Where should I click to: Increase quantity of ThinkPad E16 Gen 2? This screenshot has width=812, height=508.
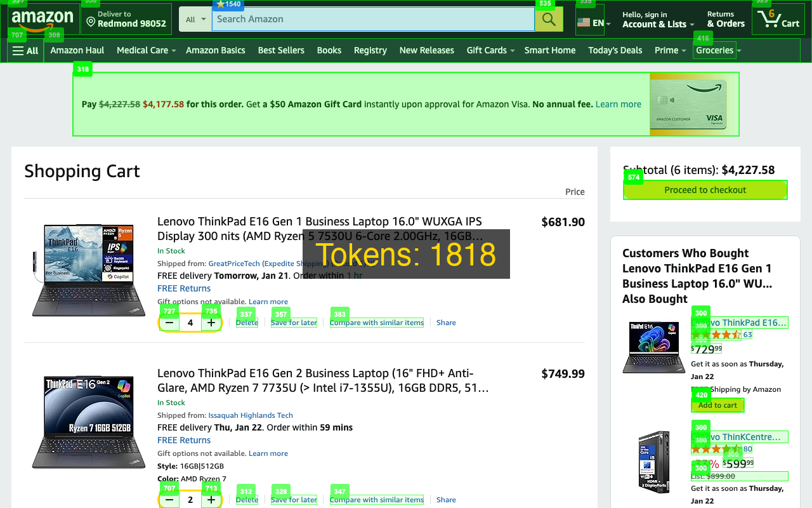pyautogui.click(x=211, y=500)
